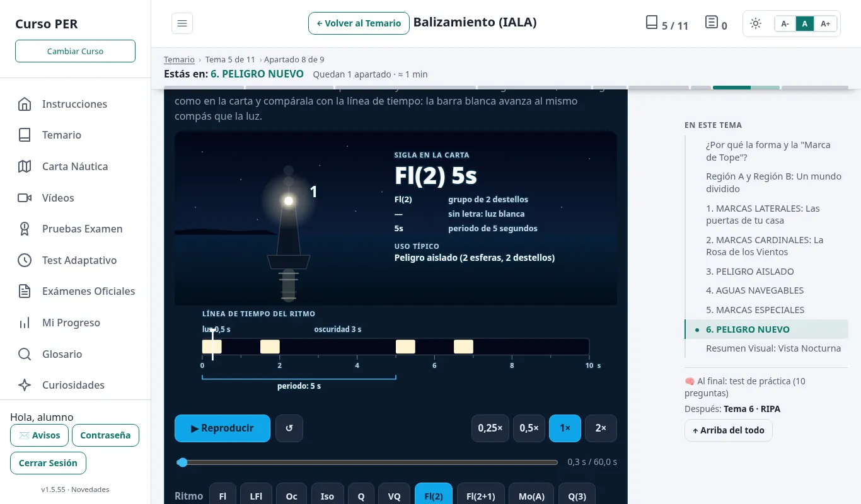Click Cerrar Sesión button

(x=48, y=463)
